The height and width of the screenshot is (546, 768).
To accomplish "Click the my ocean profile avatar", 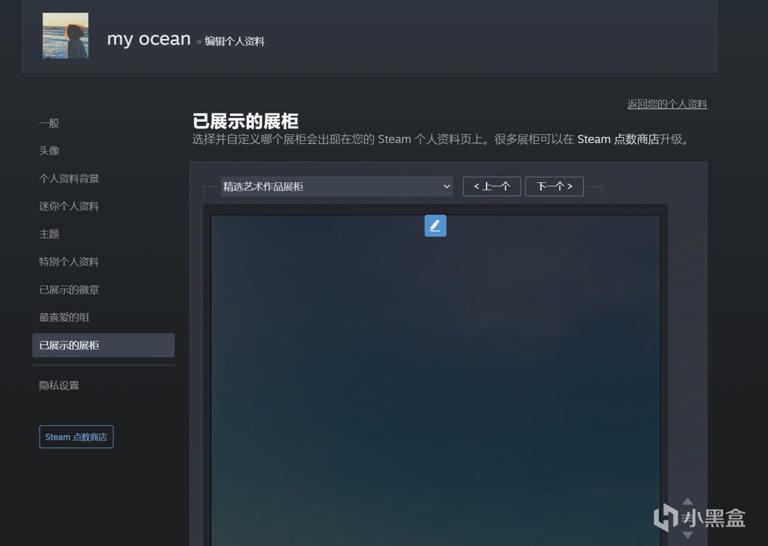I will tap(66, 36).
